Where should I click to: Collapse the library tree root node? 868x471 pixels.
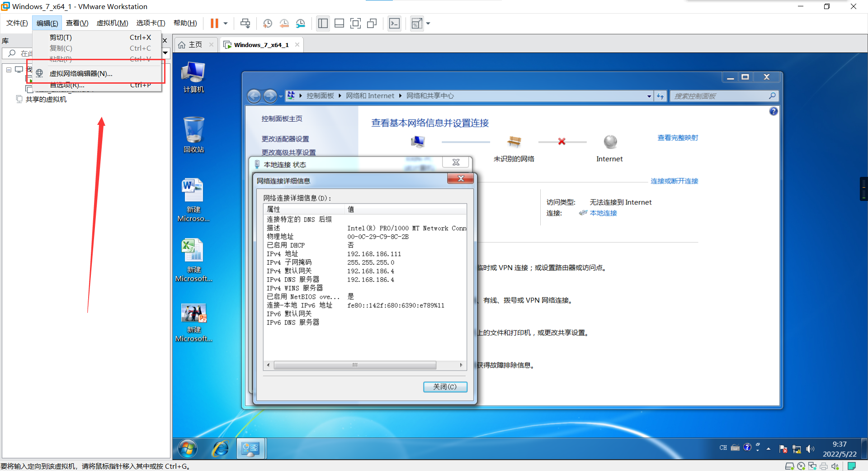click(9, 70)
